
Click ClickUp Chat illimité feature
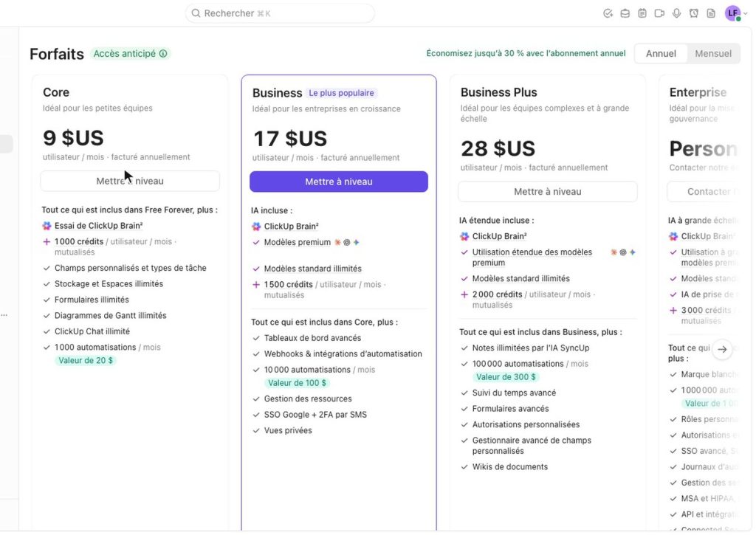(x=92, y=331)
